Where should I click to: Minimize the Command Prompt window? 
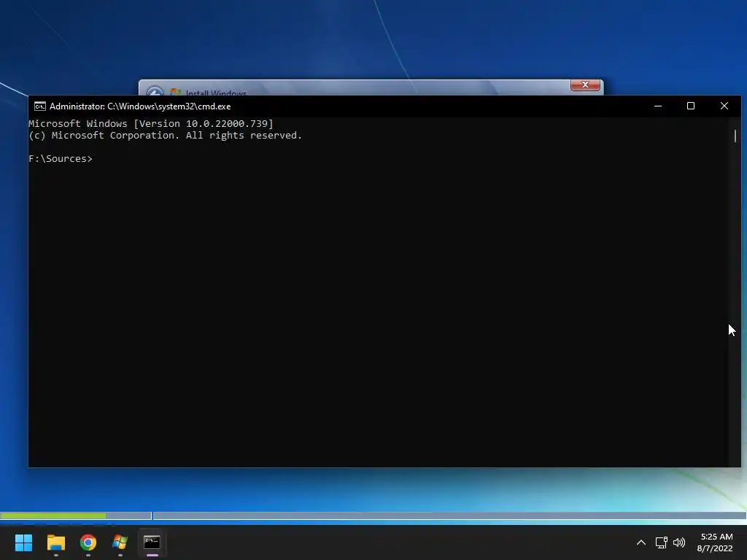point(658,106)
